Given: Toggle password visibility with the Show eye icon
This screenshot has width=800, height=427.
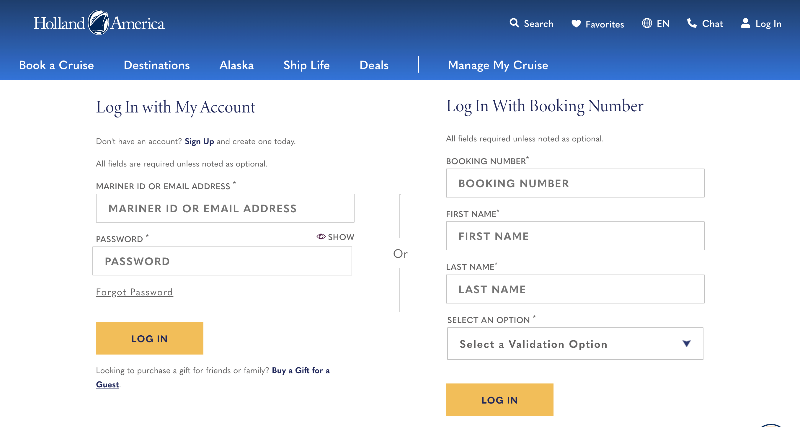Looking at the screenshot, I should pyautogui.click(x=321, y=237).
